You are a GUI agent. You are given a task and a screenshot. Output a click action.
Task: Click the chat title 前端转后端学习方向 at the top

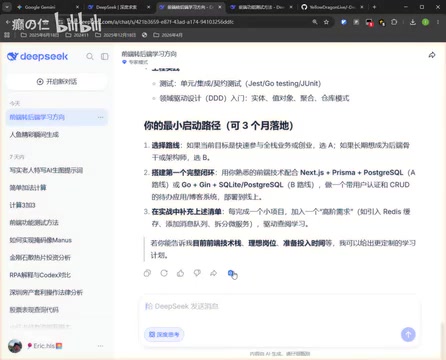tap(149, 54)
